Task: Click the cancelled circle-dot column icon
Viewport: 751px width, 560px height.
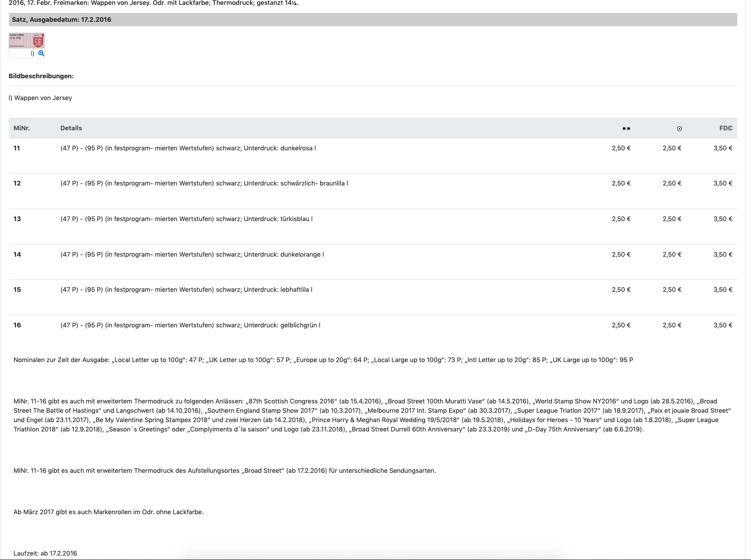Action: pos(679,129)
